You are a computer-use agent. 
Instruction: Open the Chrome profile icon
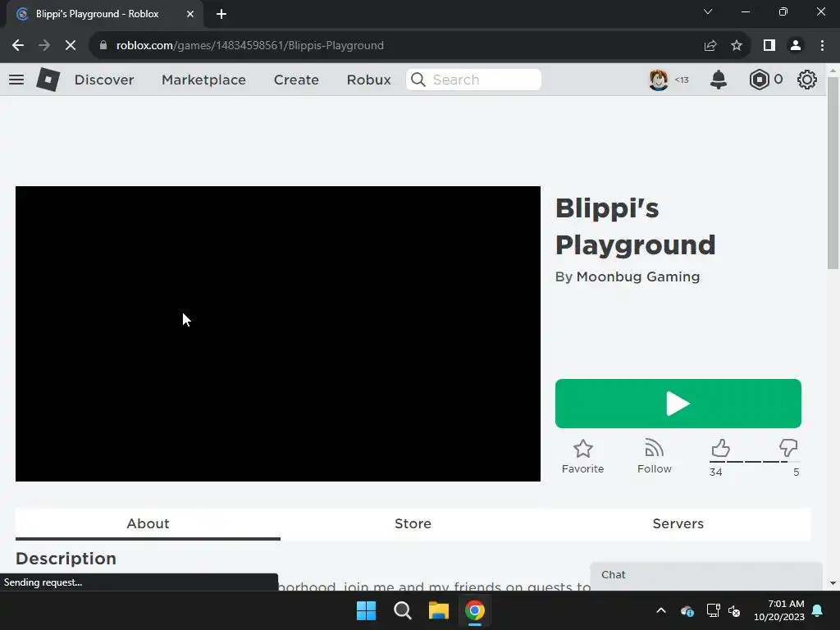796,46
